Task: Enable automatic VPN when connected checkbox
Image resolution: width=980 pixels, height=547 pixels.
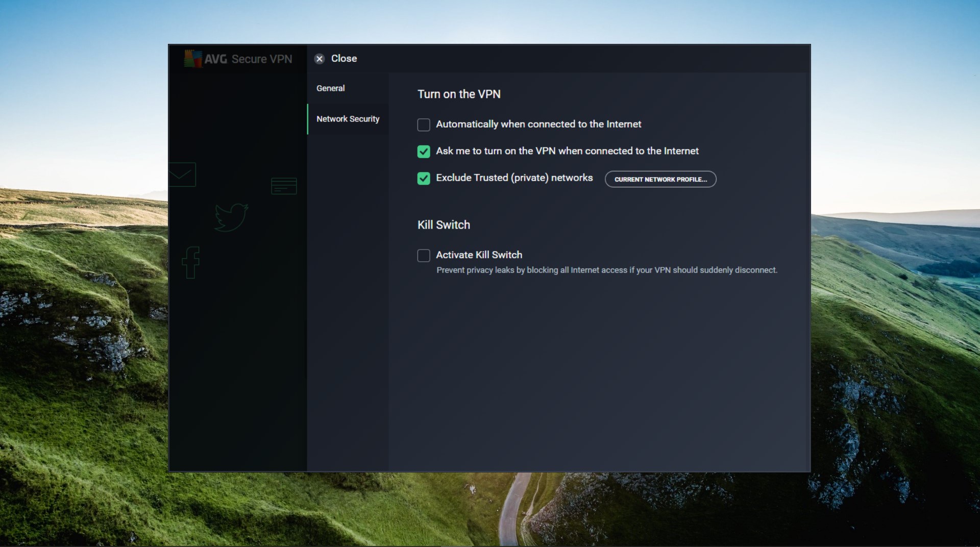Action: tap(424, 125)
